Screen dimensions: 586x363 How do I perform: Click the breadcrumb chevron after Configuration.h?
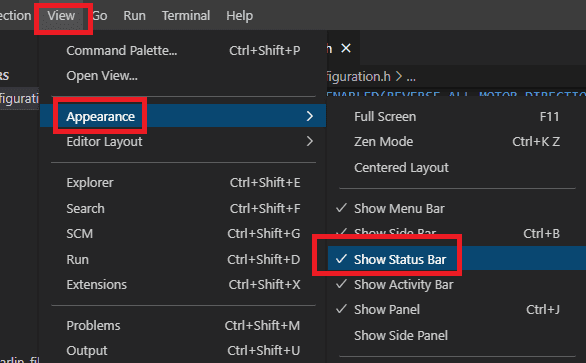(399, 77)
